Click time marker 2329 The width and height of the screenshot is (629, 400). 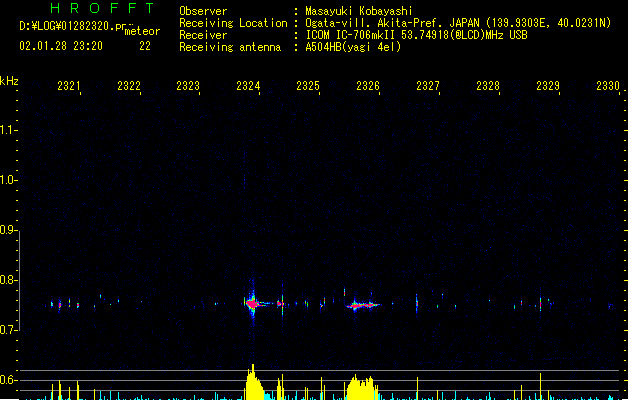tap(548, 85)
